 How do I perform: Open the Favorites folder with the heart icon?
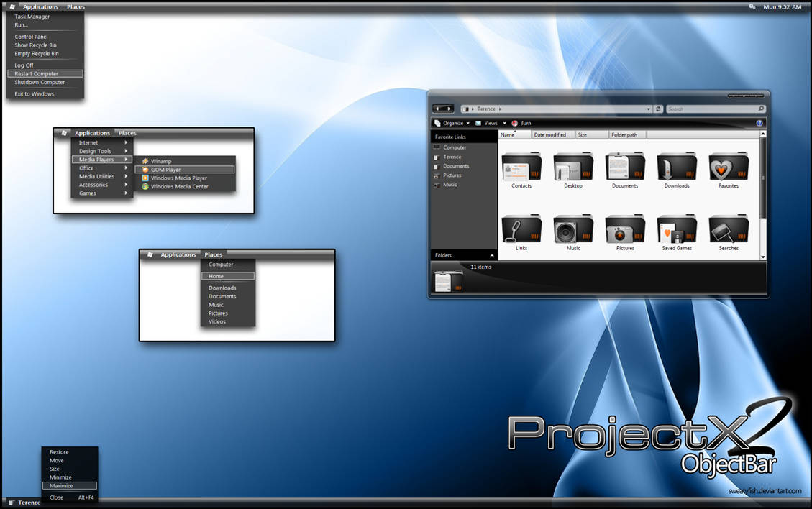point(729,167)
